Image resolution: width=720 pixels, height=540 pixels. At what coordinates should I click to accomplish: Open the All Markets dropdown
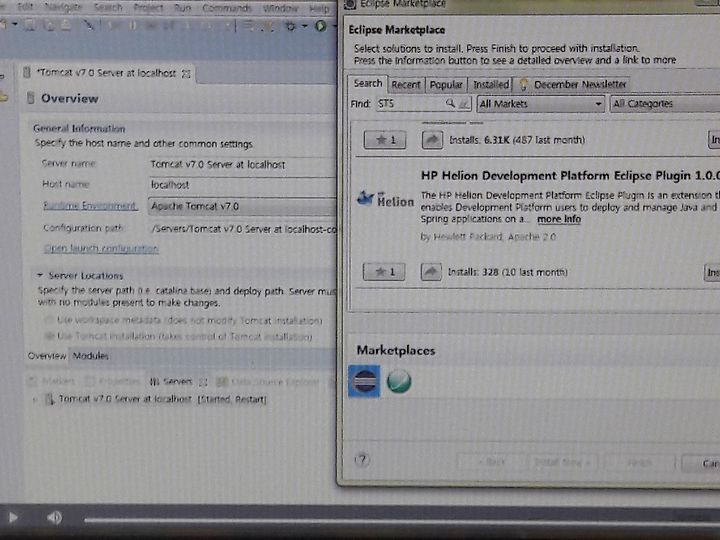[540, 104]
